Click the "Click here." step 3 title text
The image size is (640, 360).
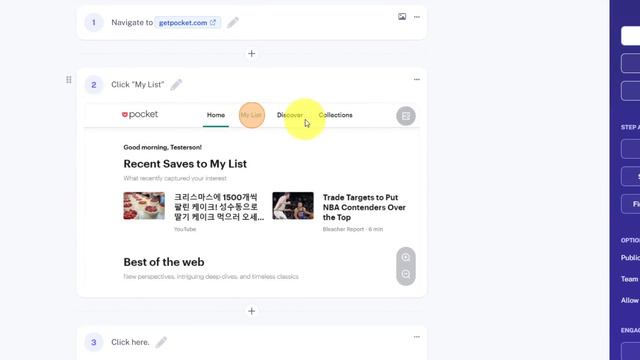[x=130, y=342]
